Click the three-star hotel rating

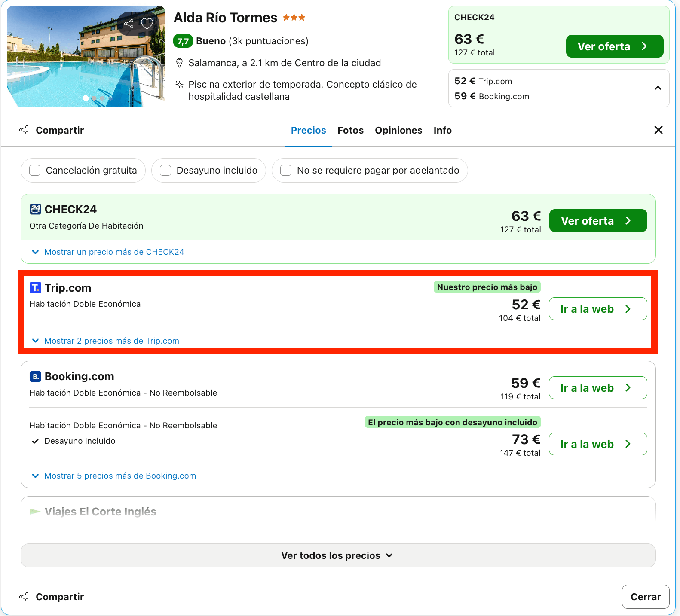click(294, 18)
